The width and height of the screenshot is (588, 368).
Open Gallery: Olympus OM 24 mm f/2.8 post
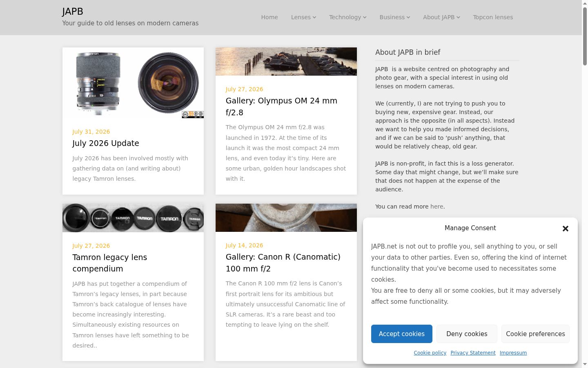coord(281,106)
